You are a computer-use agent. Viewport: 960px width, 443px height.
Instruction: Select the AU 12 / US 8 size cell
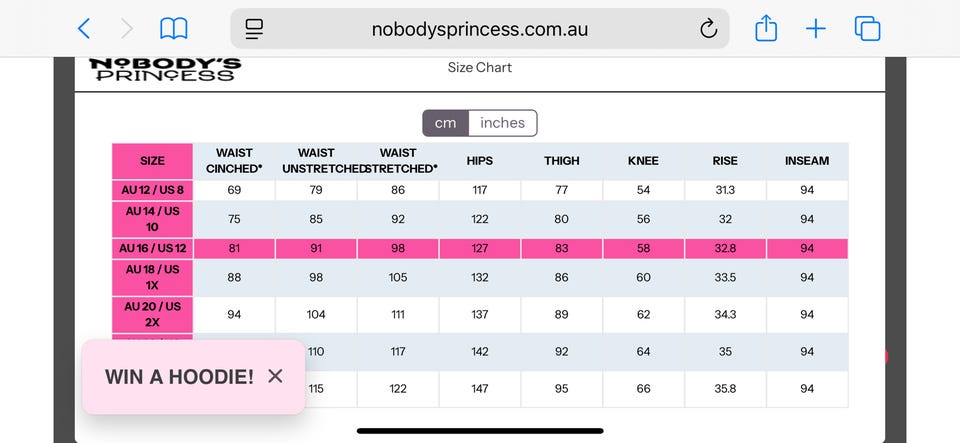pyautogui.click(x=152, y=190)
